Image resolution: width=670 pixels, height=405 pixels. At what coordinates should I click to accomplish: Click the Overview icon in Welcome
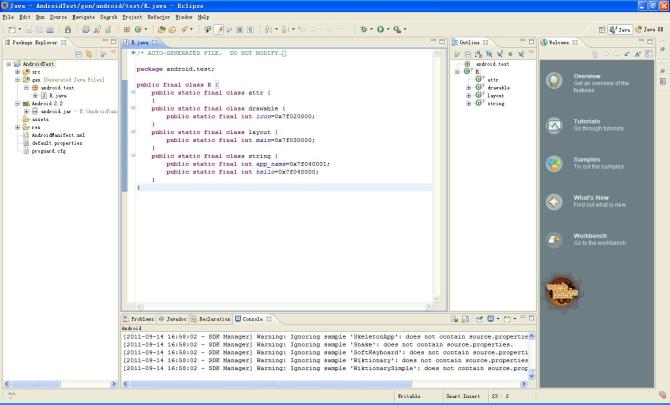click(553, 80)
